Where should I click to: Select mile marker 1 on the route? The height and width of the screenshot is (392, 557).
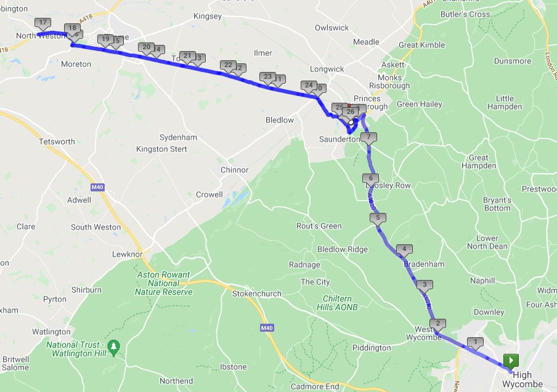coord(475,343)
